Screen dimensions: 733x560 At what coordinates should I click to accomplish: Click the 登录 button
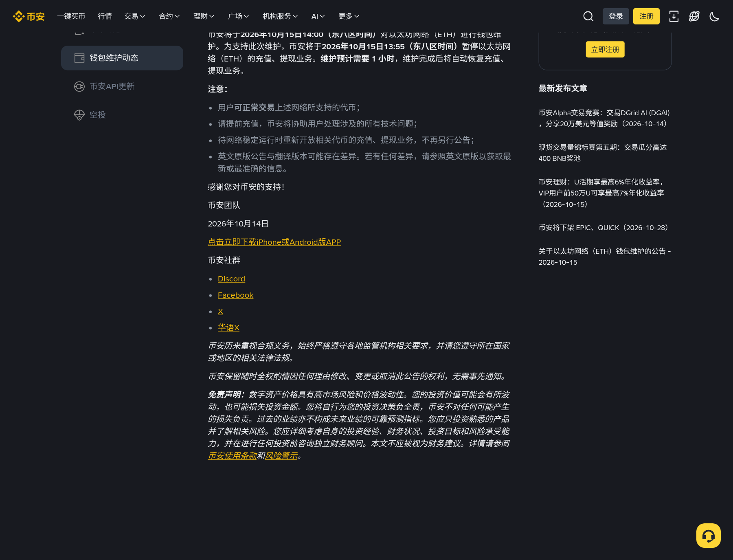[616, 16]
